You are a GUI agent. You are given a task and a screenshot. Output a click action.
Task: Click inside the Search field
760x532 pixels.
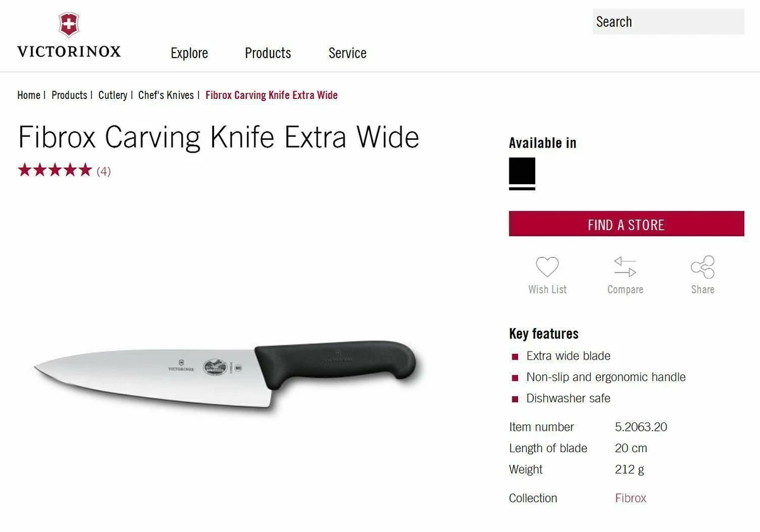pos(668,22)
